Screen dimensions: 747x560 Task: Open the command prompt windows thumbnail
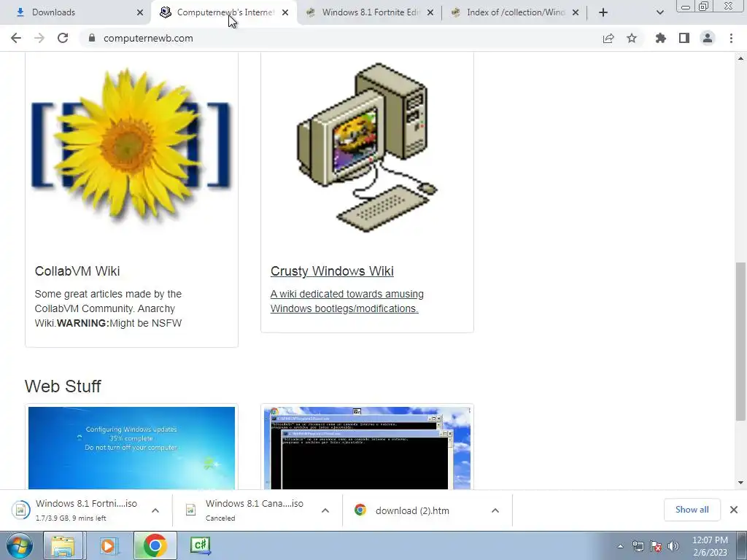click(x=368, y=448)
